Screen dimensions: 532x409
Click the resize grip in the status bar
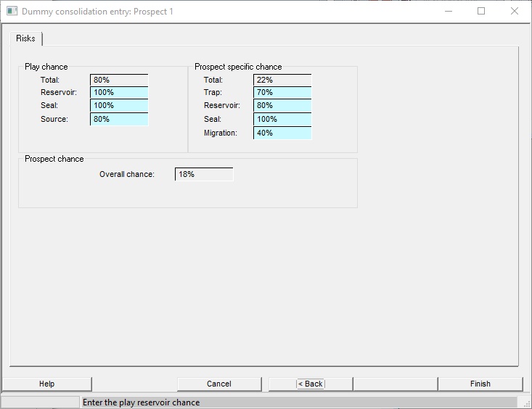[x=525, y=402]
